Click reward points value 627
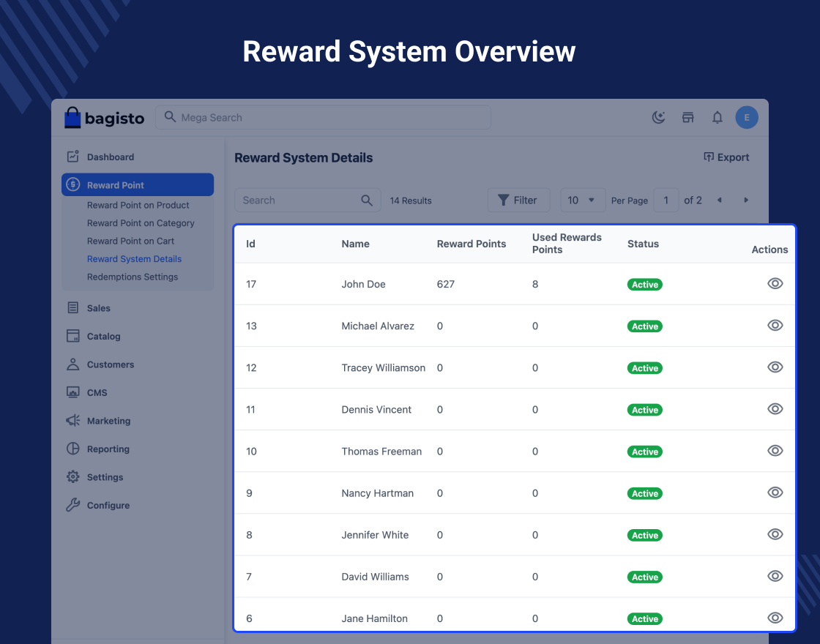Image resolution: width=820 pixels, height=644 pixels. pyautogui.click(x=446, y=285)
